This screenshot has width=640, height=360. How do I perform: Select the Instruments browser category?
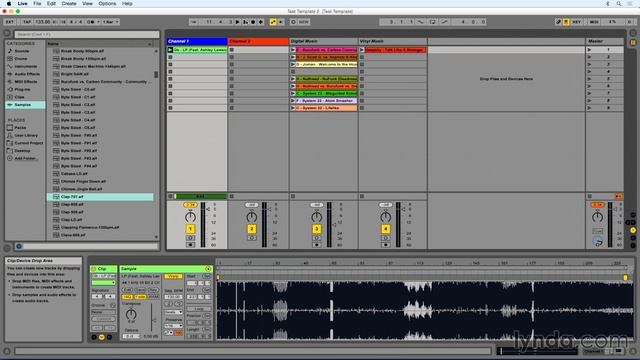pyautogui.click(x=26, y=66)
